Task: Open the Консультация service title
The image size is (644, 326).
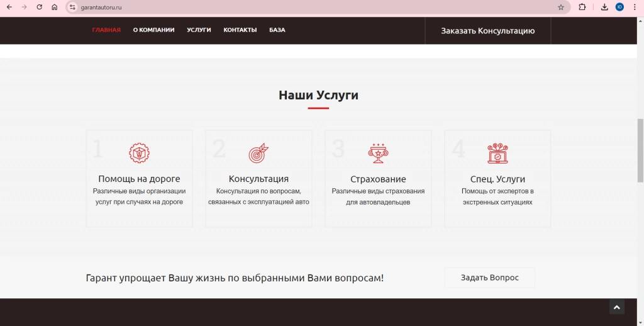Action: point(258,179)
